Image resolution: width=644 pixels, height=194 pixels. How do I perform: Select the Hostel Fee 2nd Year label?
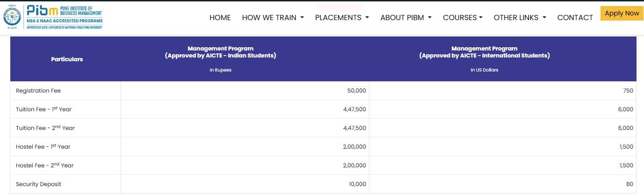(44, 165)
